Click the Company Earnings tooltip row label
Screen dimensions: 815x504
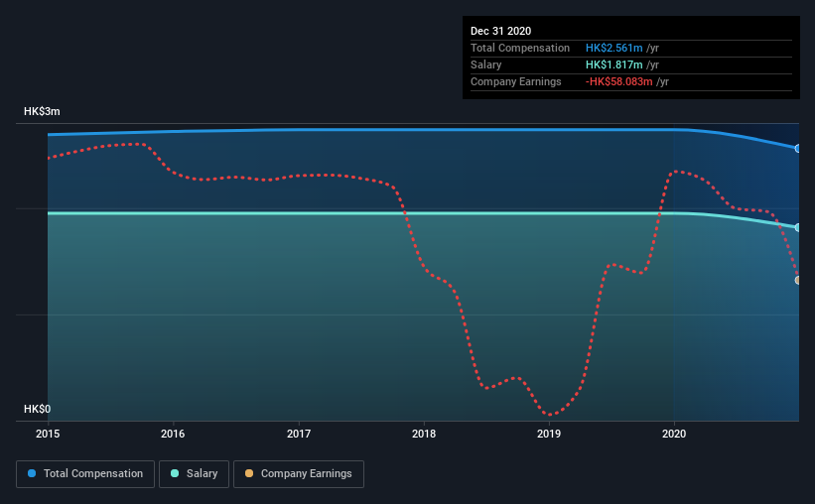click(x=515, y=81)
